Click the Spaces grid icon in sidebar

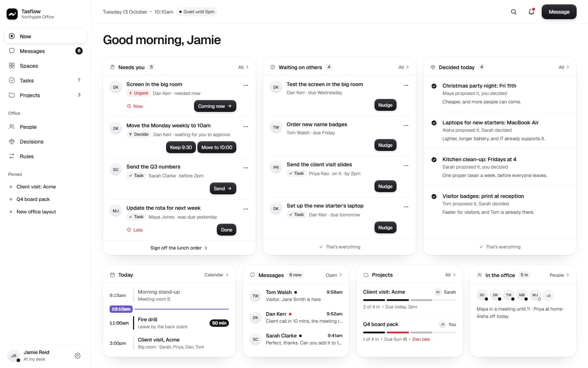pos(12,66)
